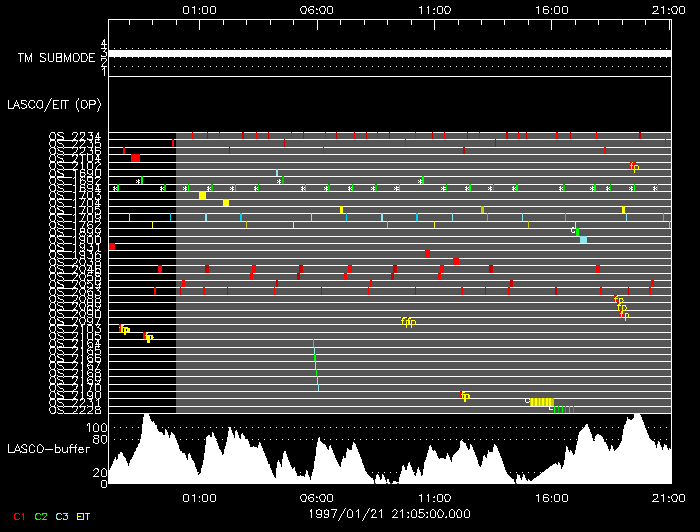The image size is (700, 532).
Task: Select the fp marker cluster near 10:00
Action: click(x=408, y=322)
